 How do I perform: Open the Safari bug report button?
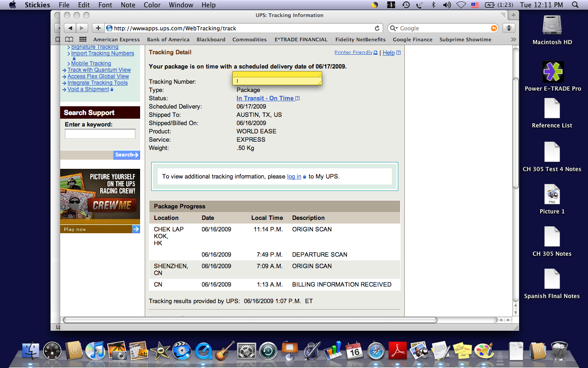(x=509, y=28)
